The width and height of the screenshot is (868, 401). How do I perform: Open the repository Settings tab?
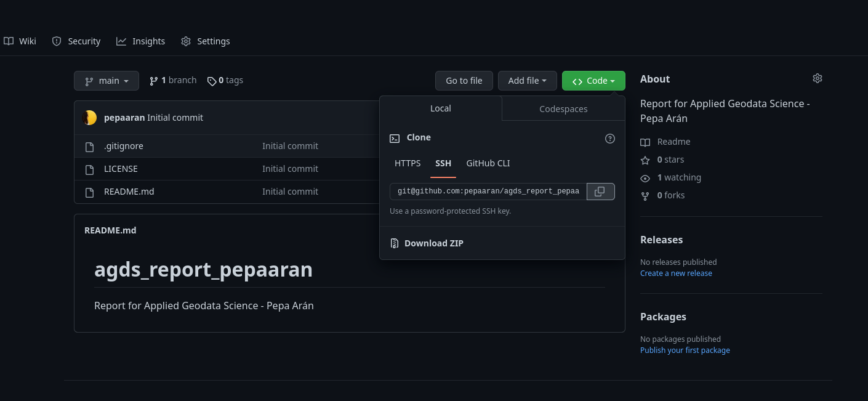(206, 41)
